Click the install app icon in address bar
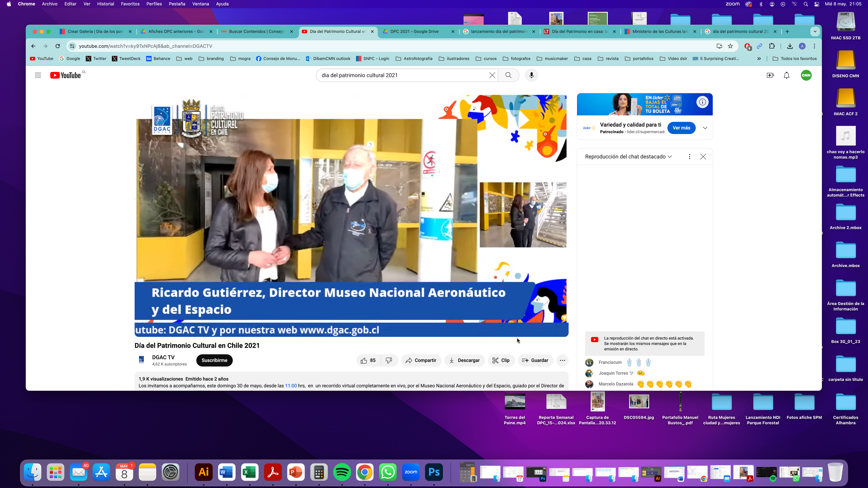Viewport: 868px width, 488px height. (719, 46)
